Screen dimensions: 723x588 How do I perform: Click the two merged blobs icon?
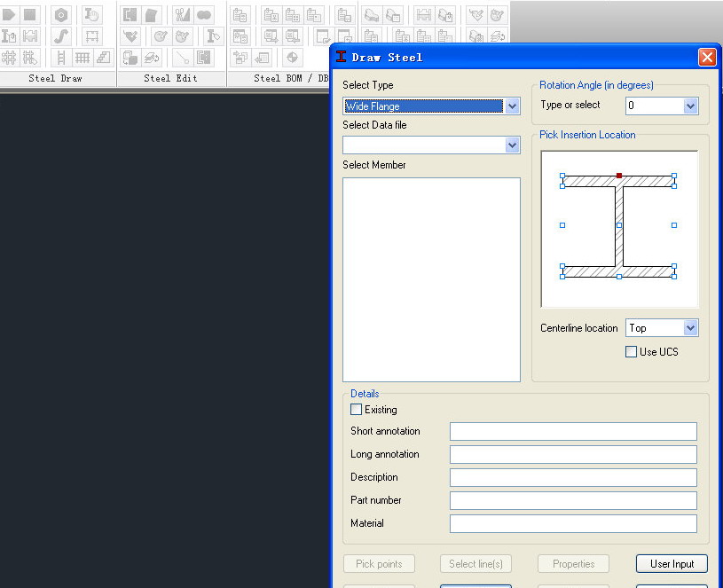203,15
